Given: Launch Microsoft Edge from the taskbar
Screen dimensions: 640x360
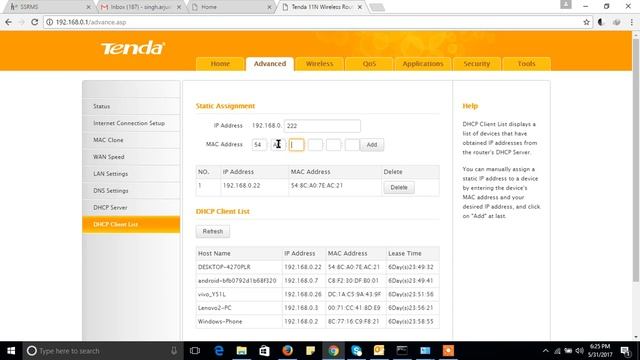Looking at the screenshot, I should [219, 351].
